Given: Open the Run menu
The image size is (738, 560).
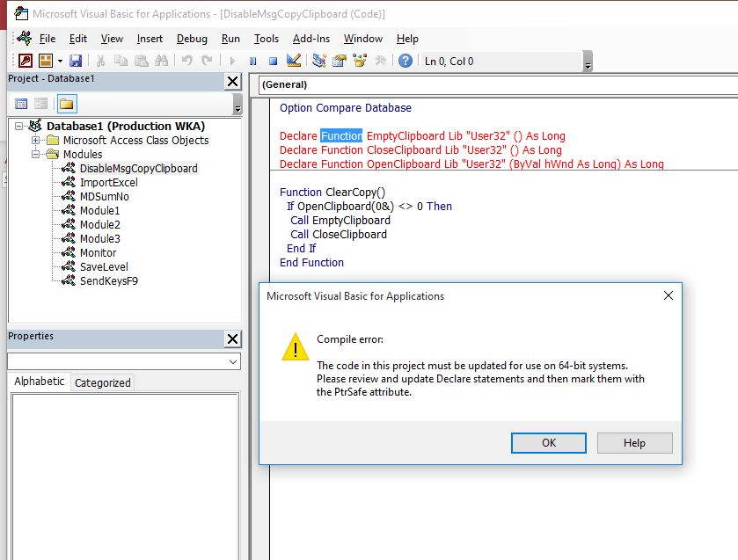Looking at the screenshot, I should [230, 39].
